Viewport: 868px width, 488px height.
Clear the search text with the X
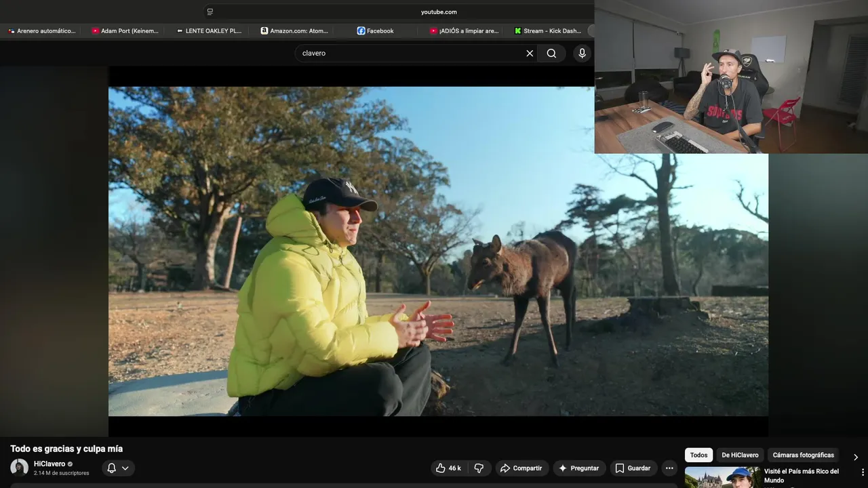click(x=530, y=53)
